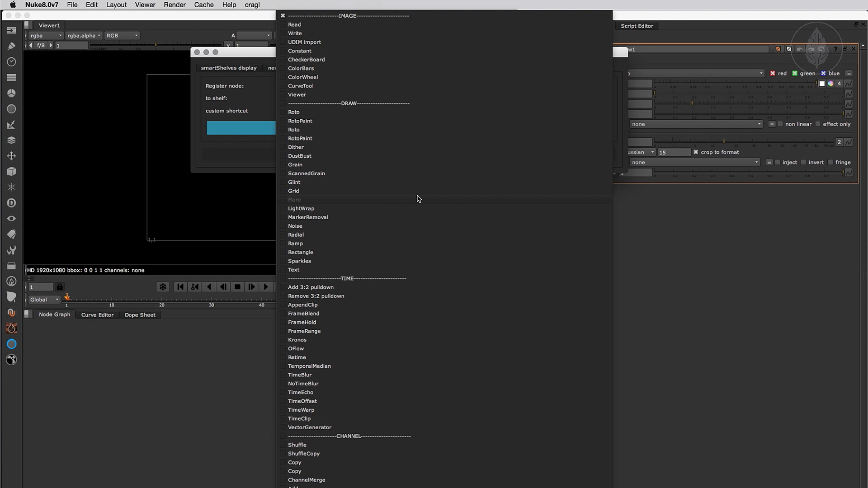Open the rgba channel dropdown
This screenshot has width=868, height=488.
coord(46,35)
